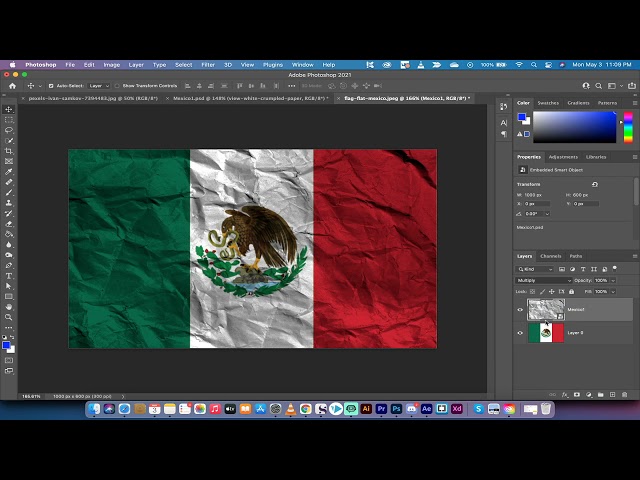Open the Kind filter dropdown
This screenshot has width=640, height=480.
(x=535, y=269)
